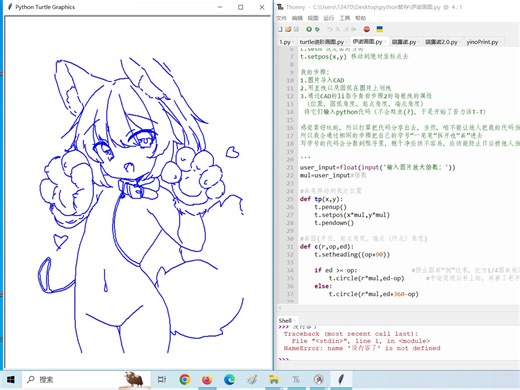Open the 帮助 (Help) menu in Thonny
The image size is (520, 390).
tap(361, 18)
